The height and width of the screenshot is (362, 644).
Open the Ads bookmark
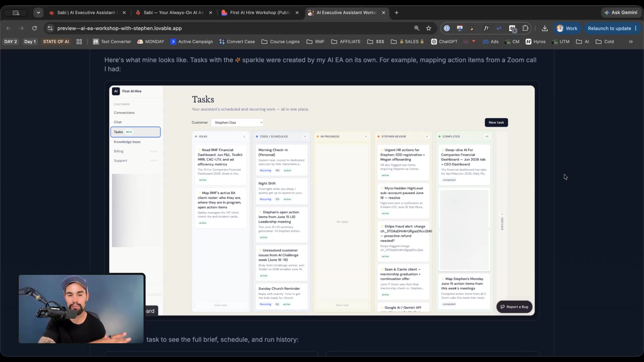491,42
